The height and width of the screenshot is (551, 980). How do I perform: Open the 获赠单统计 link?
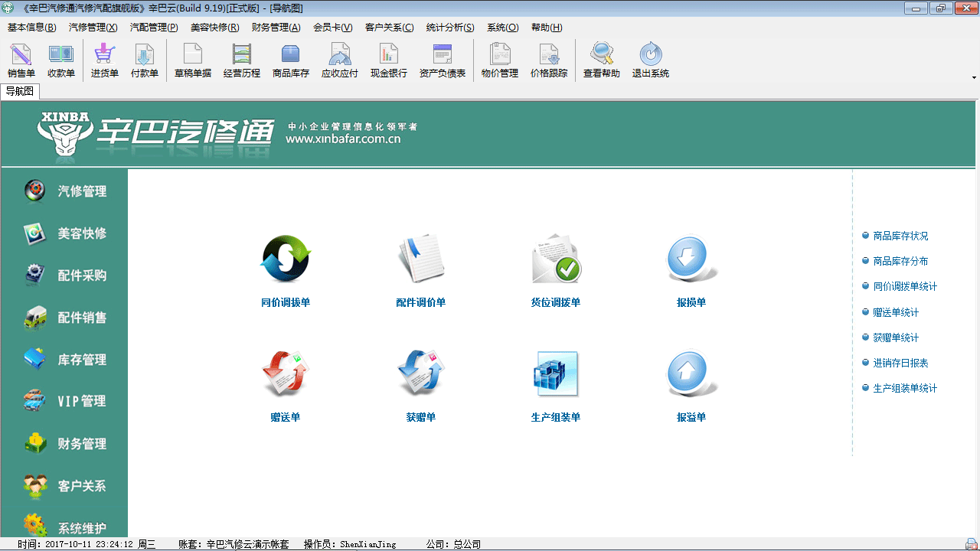[x=896, y=337]
